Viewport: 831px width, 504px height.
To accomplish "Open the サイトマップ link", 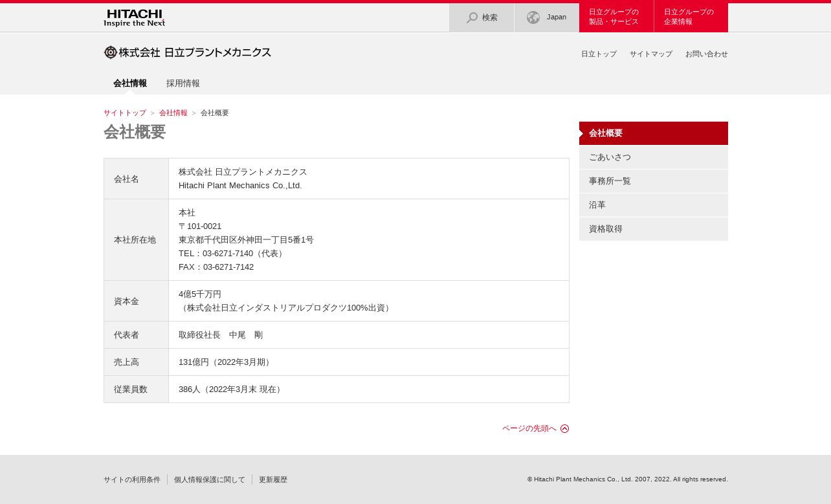I will point(651,54).
